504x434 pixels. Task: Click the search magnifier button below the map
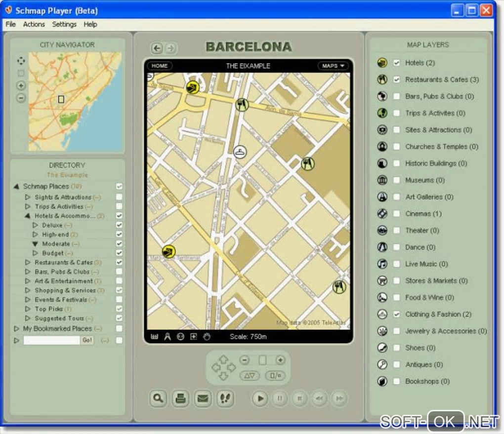coord(158,398)
